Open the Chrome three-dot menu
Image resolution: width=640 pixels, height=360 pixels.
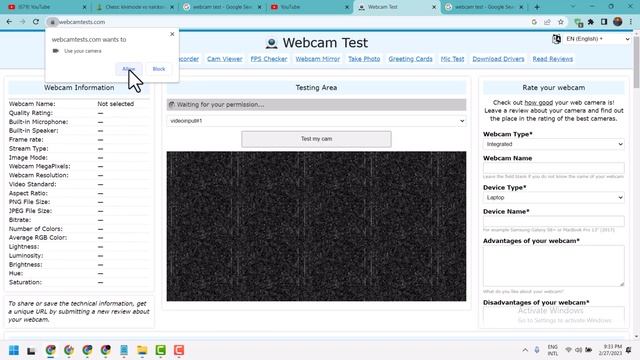click(631, 22)
